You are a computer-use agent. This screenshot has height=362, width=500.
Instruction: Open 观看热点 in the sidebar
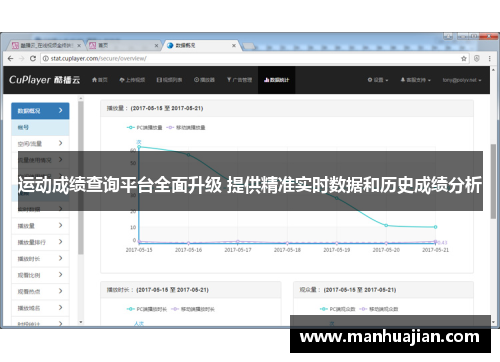[40, 291]
